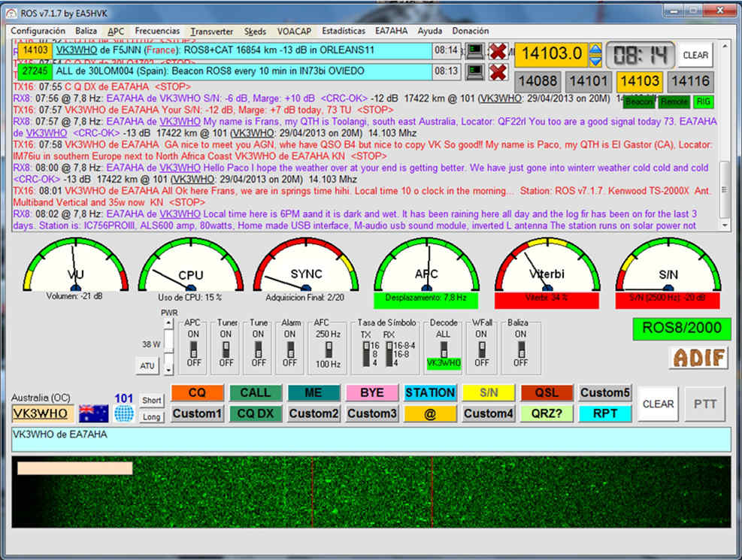Image resolution: width=742 pixels, height=560 pixels.
Task: Open the Configuración menu
Action: click(x=38, y=31)
